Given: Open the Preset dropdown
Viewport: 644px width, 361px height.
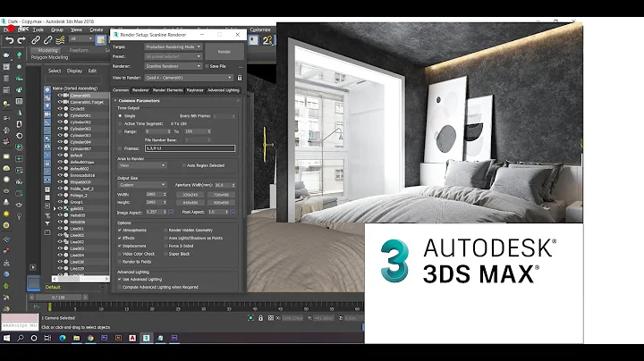Looking at the screenshot, I should point(173,56).
